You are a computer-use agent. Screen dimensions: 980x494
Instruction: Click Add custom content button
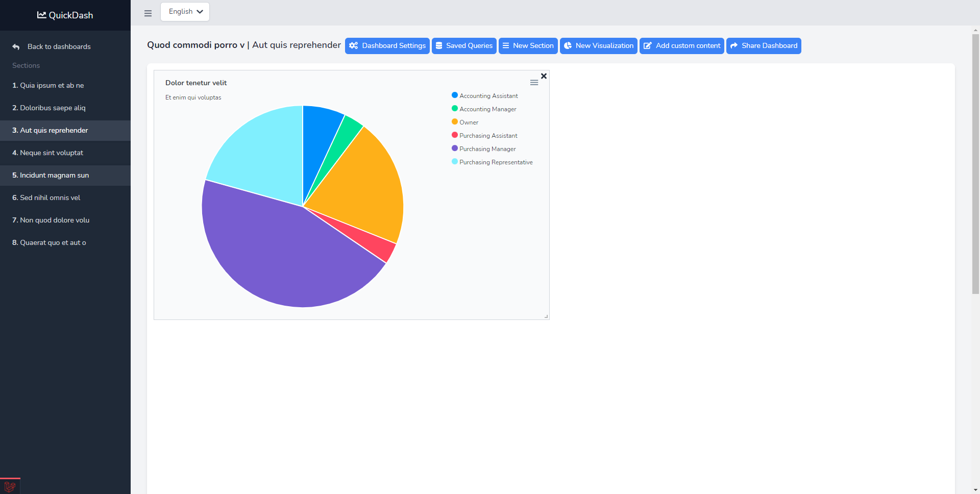681,46
